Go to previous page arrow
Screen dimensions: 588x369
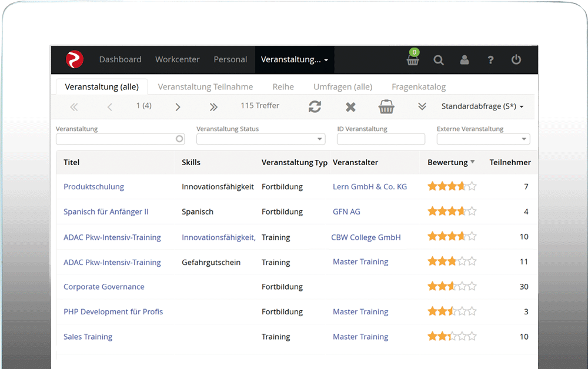coord(109,107)
